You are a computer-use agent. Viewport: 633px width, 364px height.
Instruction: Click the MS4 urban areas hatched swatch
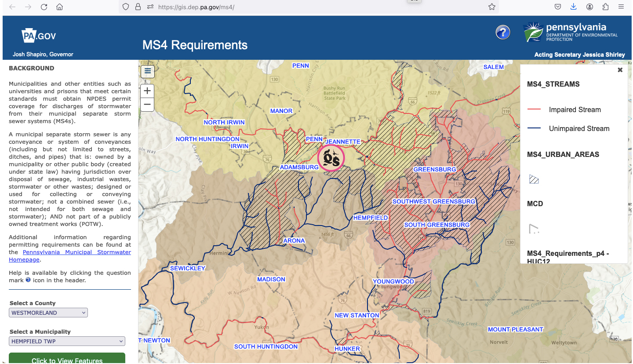click(534, 179)
